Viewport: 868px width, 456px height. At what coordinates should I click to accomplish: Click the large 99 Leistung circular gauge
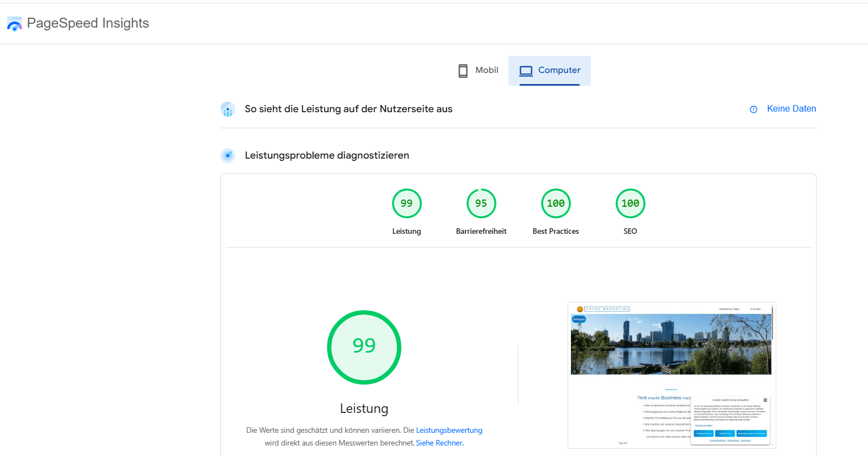[x=364, y=347]
